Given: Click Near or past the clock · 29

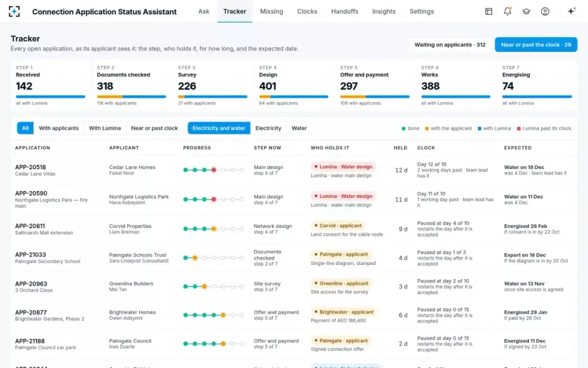Looking at the screenshot, I should click(x=536, y=45).
